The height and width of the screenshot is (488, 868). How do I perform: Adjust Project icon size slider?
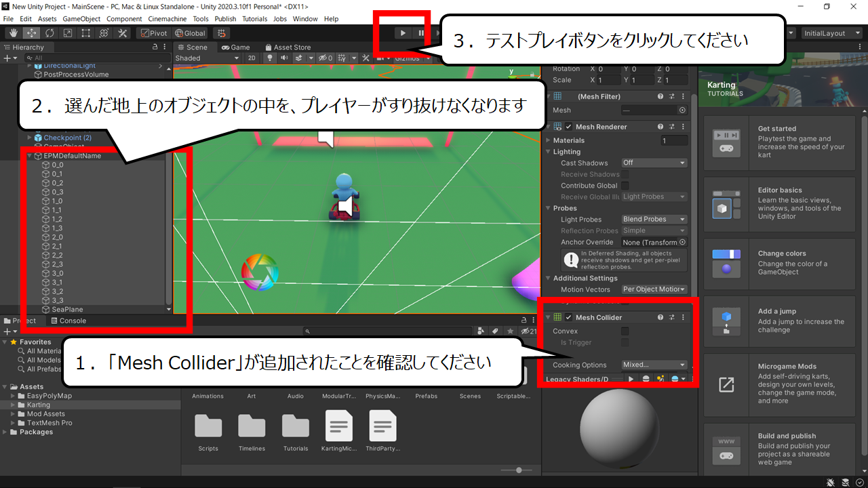coord(519,470)
